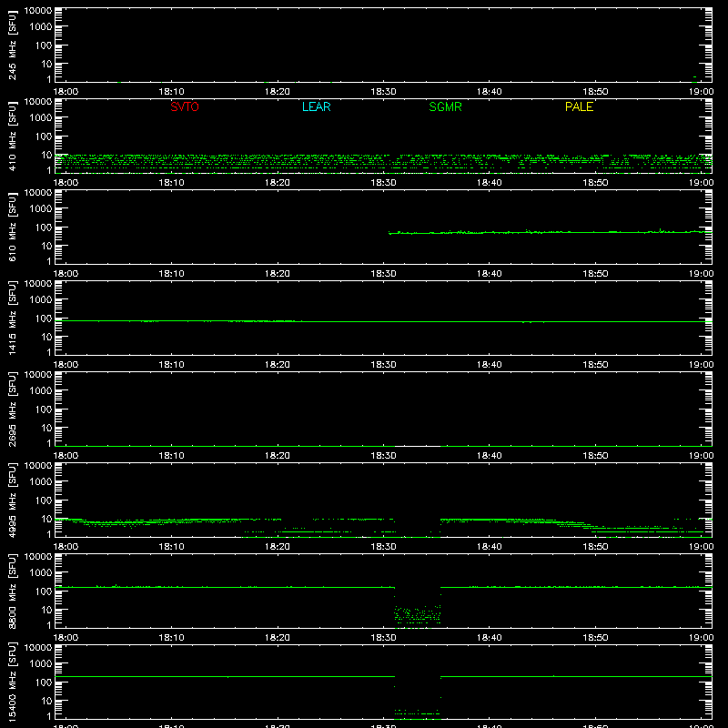This screenshot has width=728, height=728.
Task: Select the 245 MHz [SFU] axis label
Action: pos(12,45)
